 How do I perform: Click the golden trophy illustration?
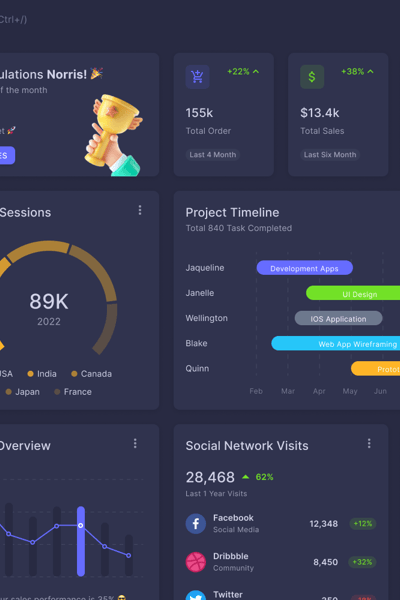pyautogui.click(x=114, y=135)
